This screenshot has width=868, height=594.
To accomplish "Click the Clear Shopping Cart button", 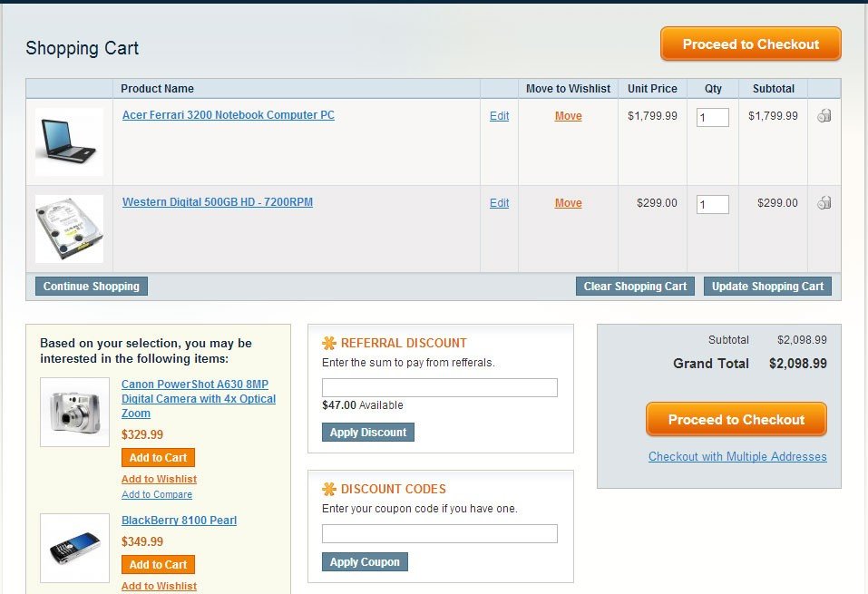I will coord(635,287).
